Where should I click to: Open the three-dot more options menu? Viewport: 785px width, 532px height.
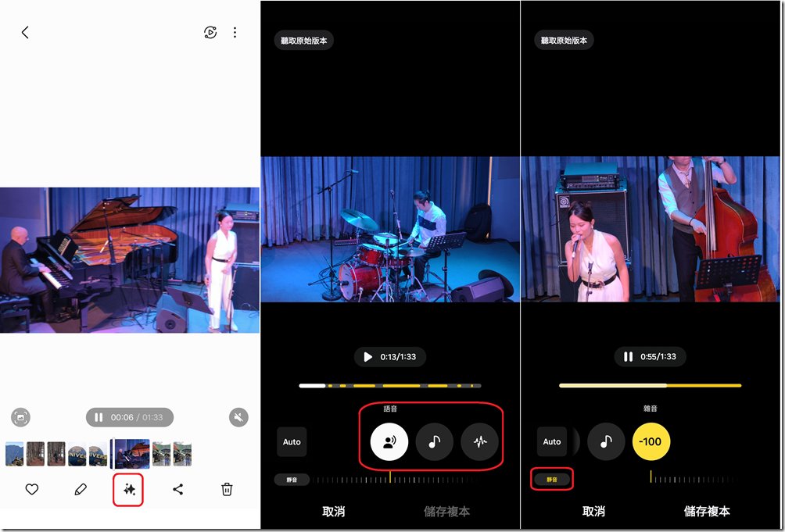point(235,33)
